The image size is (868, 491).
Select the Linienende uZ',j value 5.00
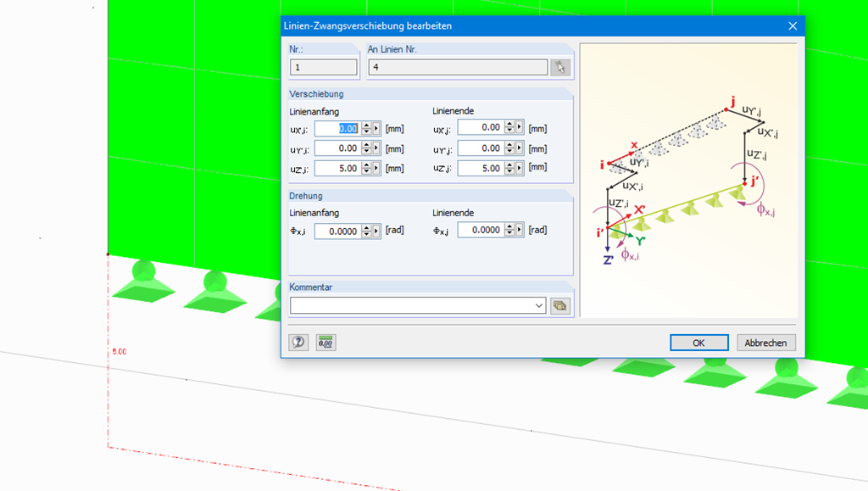click(481, 168)
